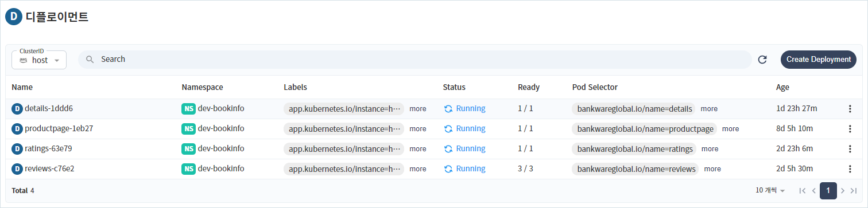
Task: Click Running status icon for details-1ddd6
Action: (448, 108)
